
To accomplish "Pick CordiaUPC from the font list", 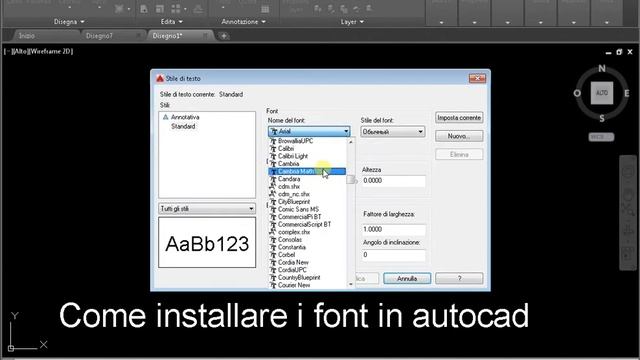I will coord(307,270).
